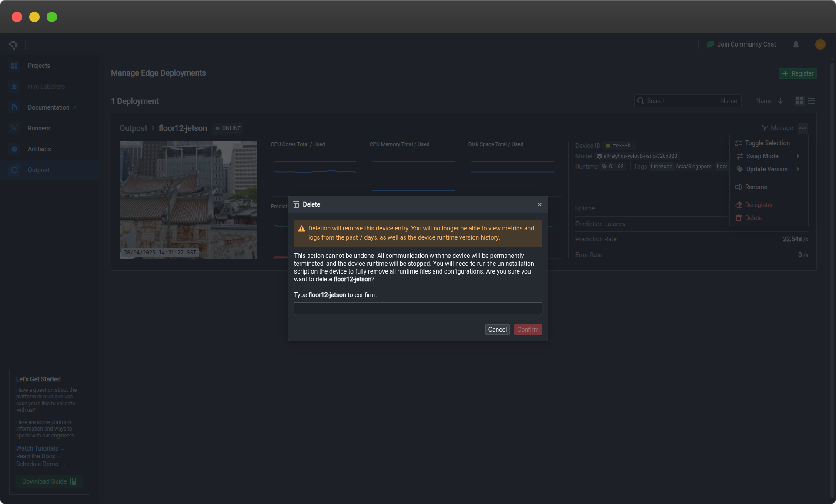Viewport: 836px width, 504px height.
Task: Open the user avatar menu
Action: pyautogui.click(x=820, y=44)
